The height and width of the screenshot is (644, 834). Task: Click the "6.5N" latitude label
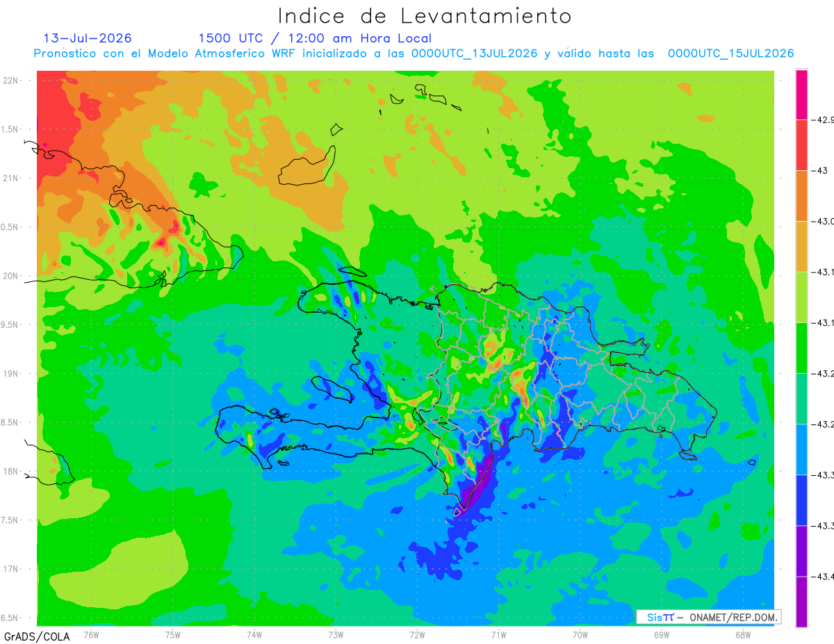9,618
